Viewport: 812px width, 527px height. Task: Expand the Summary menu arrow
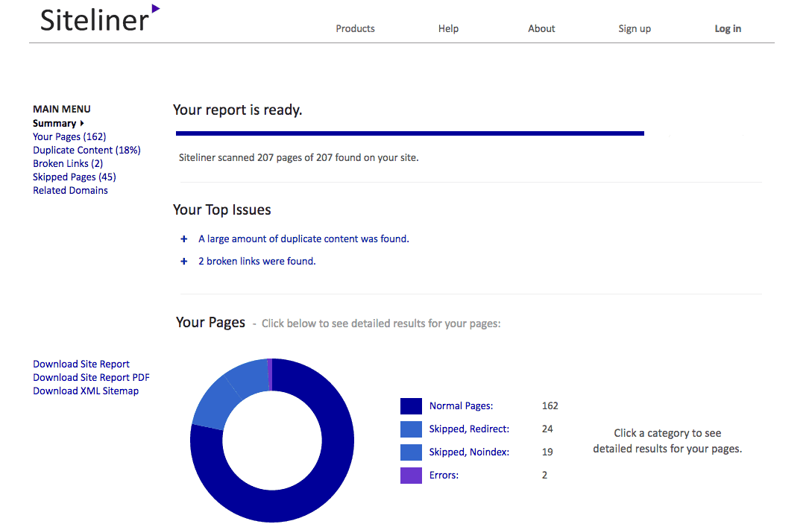pyautogui.click(x=81, y=123)
